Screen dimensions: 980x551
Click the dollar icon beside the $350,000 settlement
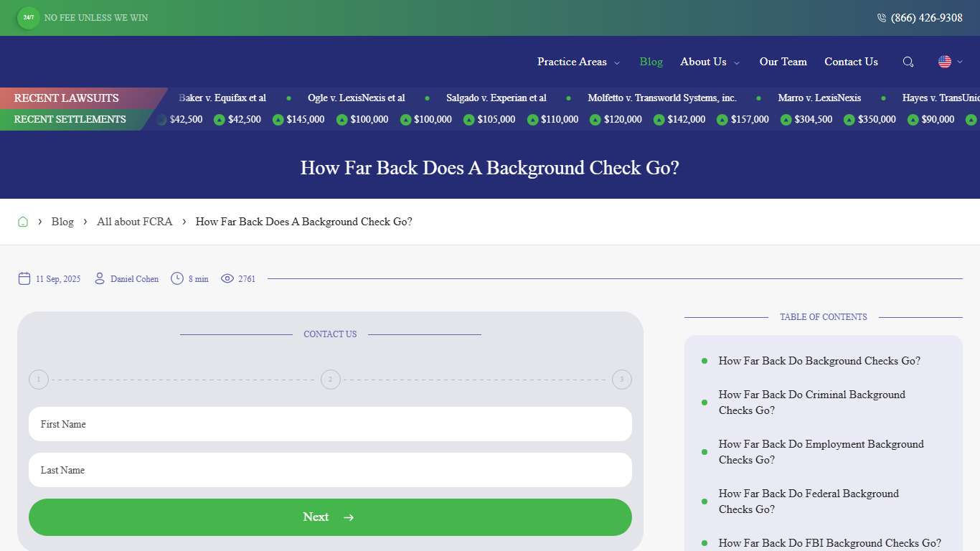click(848, 120)
